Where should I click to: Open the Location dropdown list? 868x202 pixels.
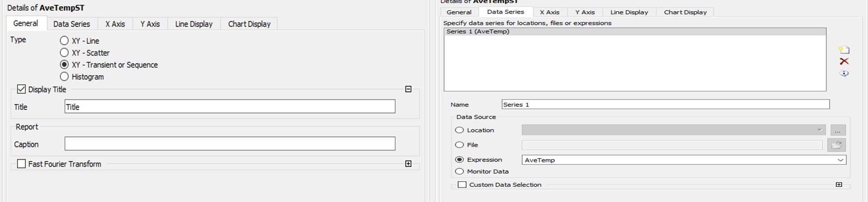click(673, 130)
